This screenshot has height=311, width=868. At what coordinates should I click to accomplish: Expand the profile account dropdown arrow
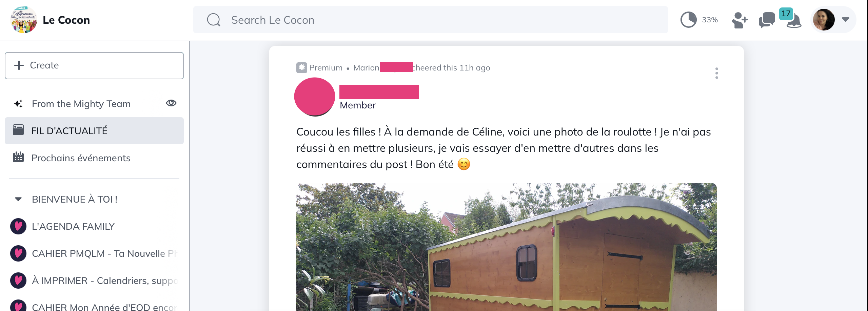(x=846, y=20)
